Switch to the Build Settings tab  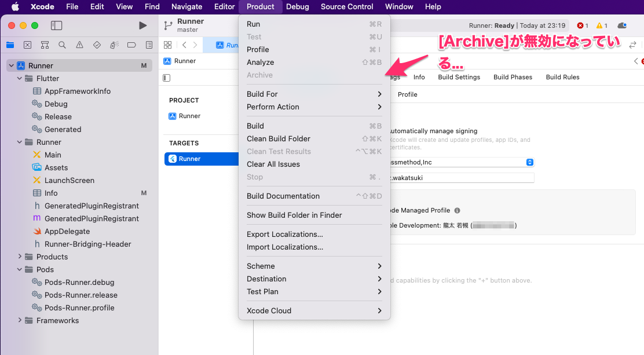459,77
